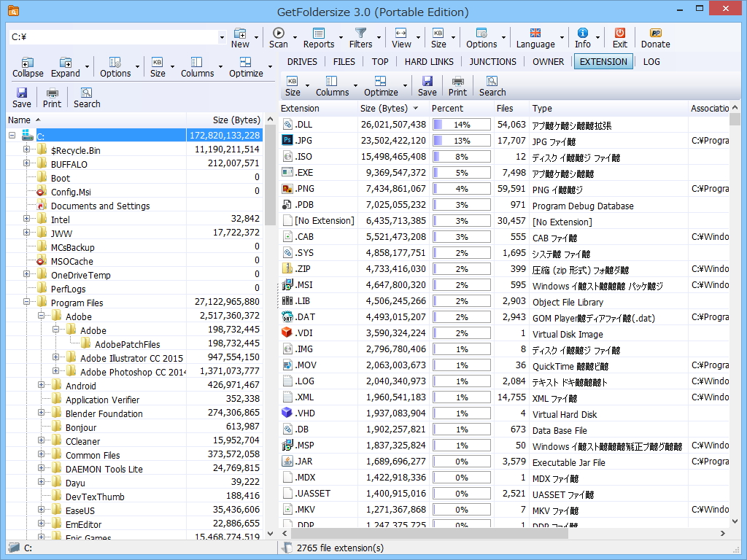Viewport: 747px width, 560px height.
Task: Select the Common Files folder row
Action: 134,455
